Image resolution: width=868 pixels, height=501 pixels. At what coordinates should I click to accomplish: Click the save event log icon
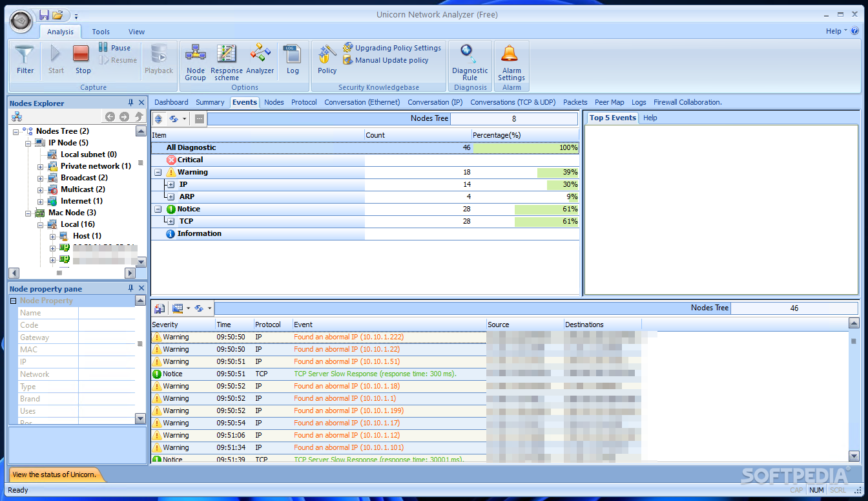(160, 308)
